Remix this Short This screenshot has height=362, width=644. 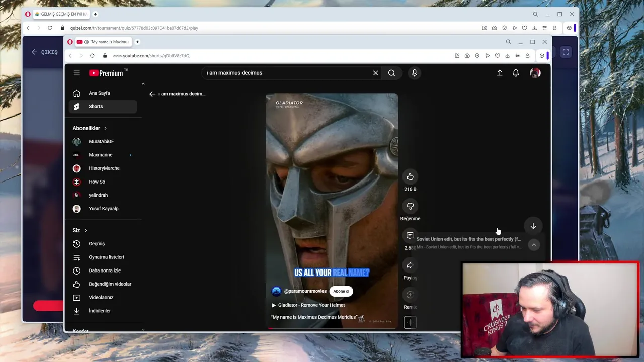click(410, 295)
